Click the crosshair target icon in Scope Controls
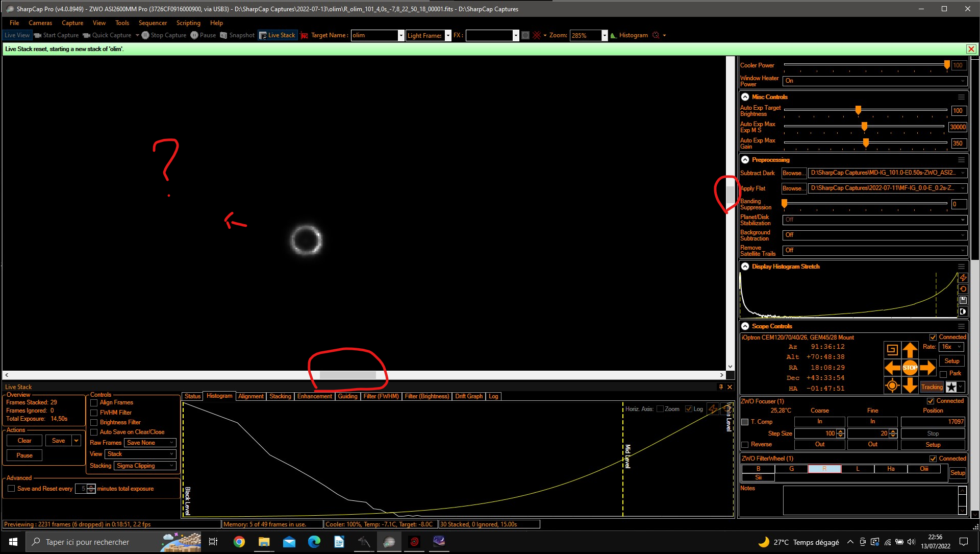980x554 pixels. (x=892, y=386)
